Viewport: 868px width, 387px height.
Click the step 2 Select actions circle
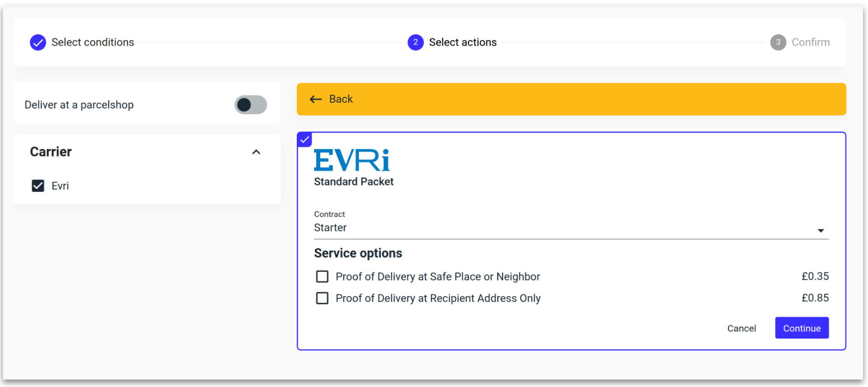(x=416, y=42)
